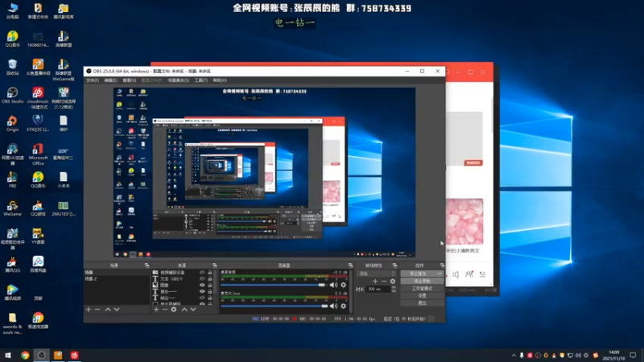
Task: Toggle 工作室模式 studio mode
Action: click(x=422, y=289)
